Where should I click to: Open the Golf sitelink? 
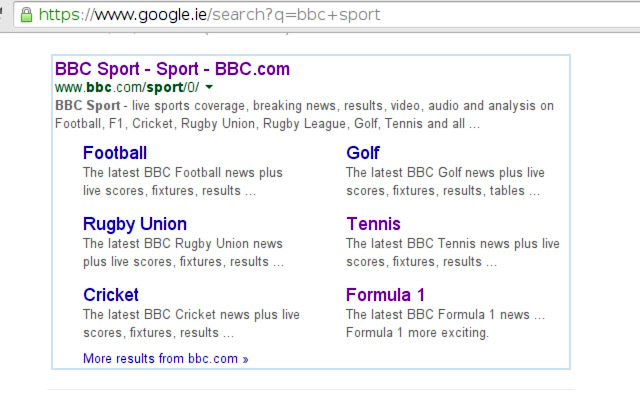click(x=363, y=153)
